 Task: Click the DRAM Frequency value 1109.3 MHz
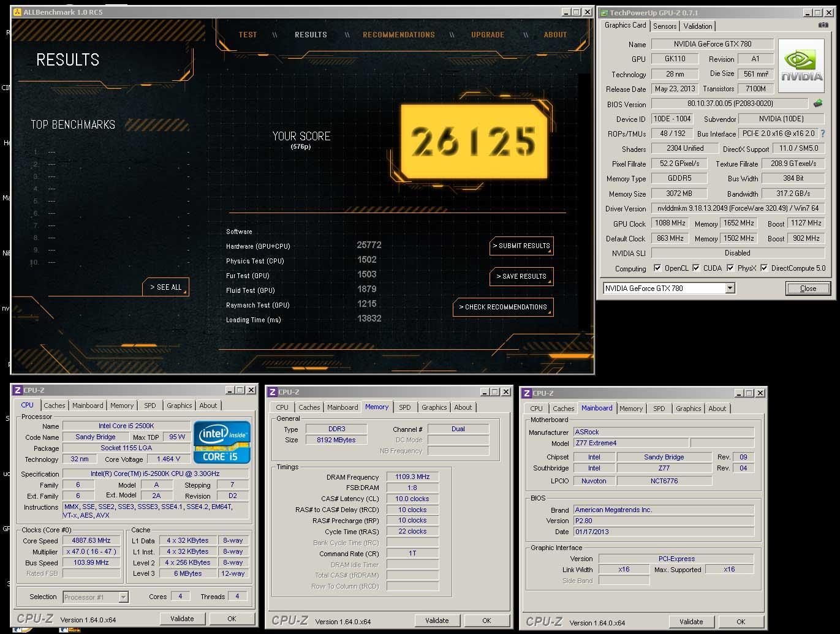pos(412,477)
